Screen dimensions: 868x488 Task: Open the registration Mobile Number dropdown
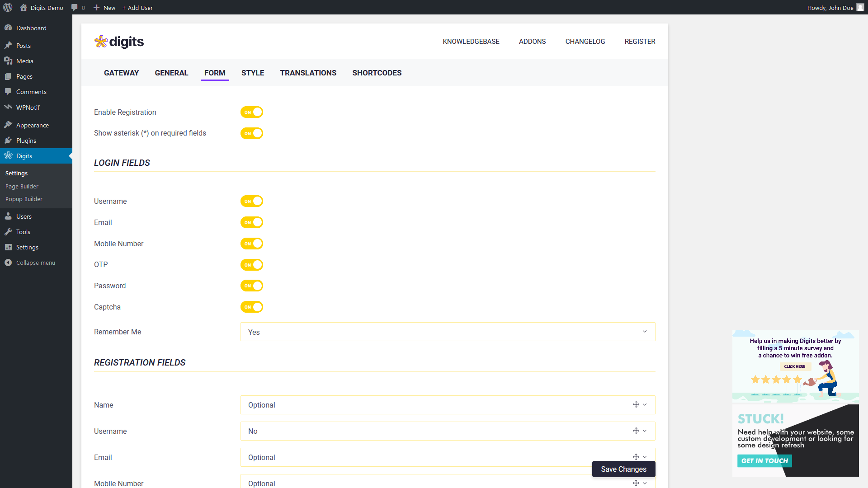click(x=448, y=481)
